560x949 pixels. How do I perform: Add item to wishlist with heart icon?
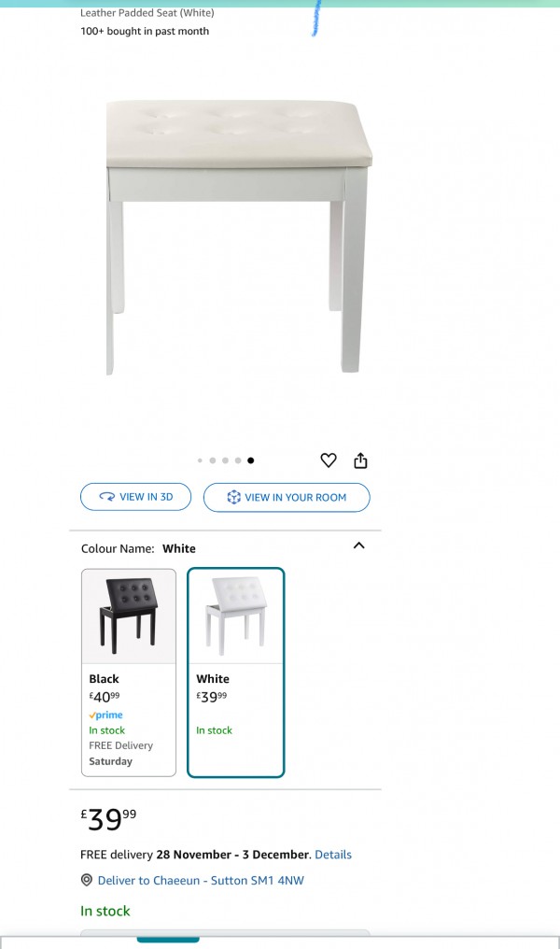point(328,460)
